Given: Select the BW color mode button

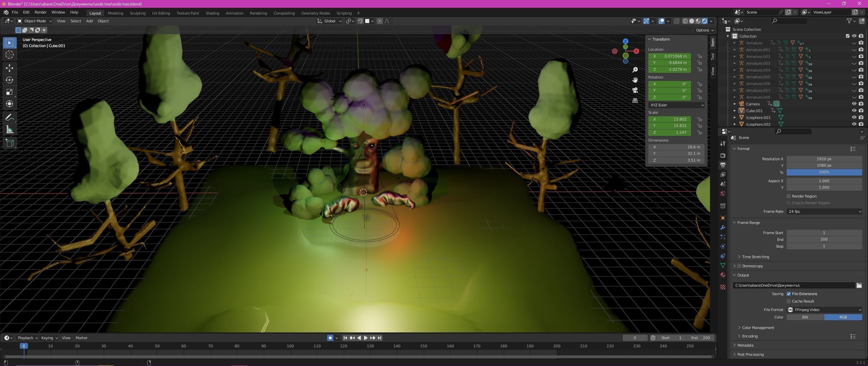Looking at the screenshot, I should pos(805,318).
